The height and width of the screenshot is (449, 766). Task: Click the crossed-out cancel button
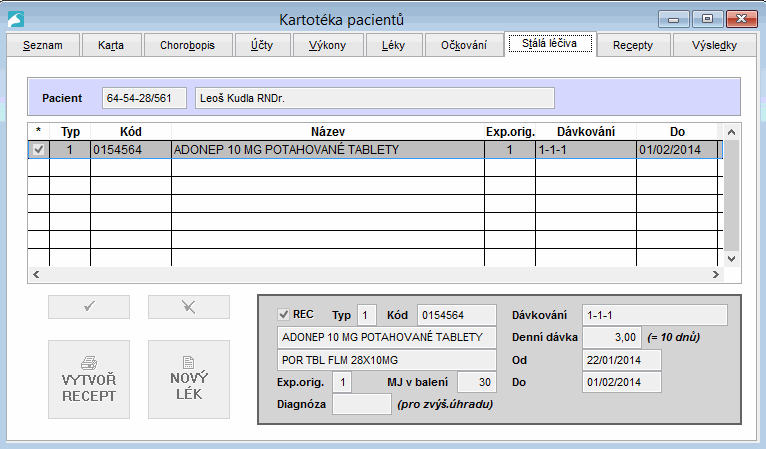coord(189,307)
